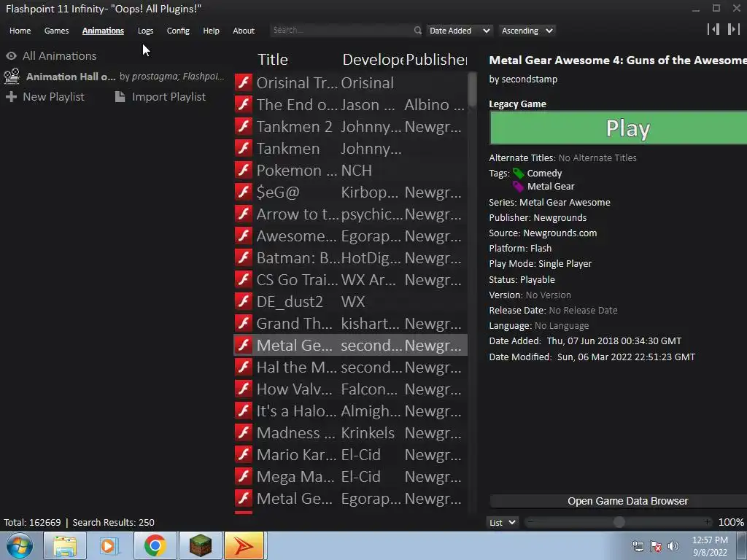Viewport: 747px width, 560px height.
Task: Open the Logs tab
Action: pos(145,31)
